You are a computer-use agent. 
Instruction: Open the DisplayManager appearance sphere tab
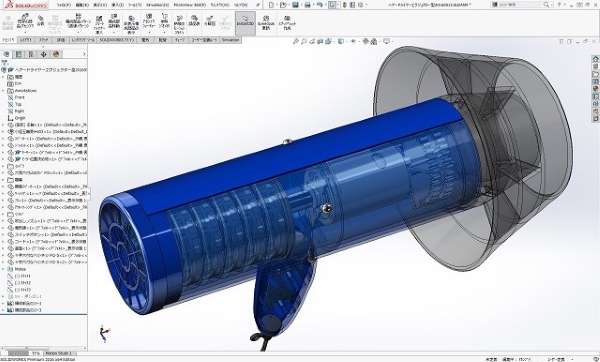click(x=56, y=54)
